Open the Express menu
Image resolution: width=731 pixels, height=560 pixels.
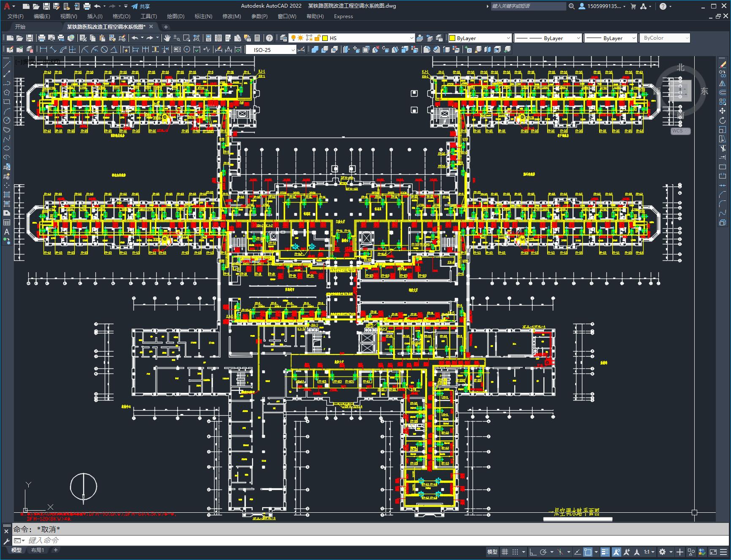click(x=343, y=16)
